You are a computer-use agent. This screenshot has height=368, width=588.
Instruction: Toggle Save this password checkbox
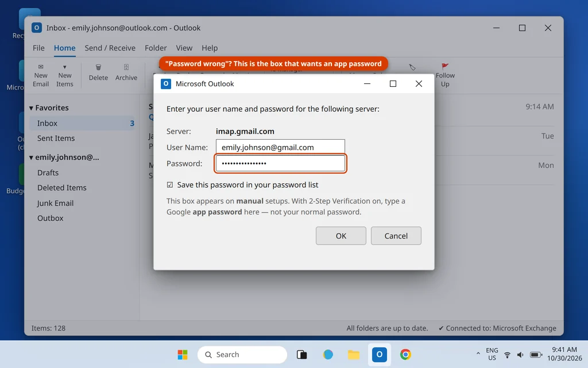[x=170, y=185]
